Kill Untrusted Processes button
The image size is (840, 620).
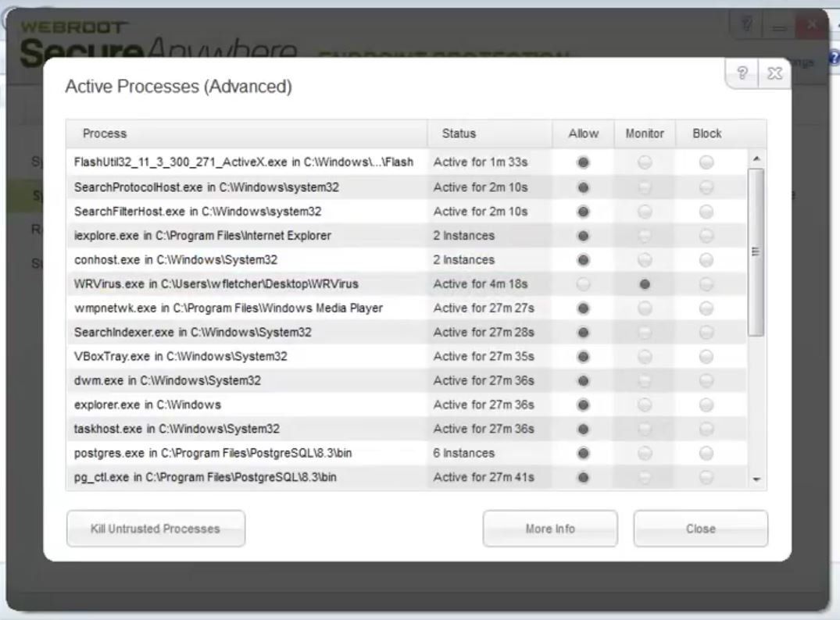[156, 529]
